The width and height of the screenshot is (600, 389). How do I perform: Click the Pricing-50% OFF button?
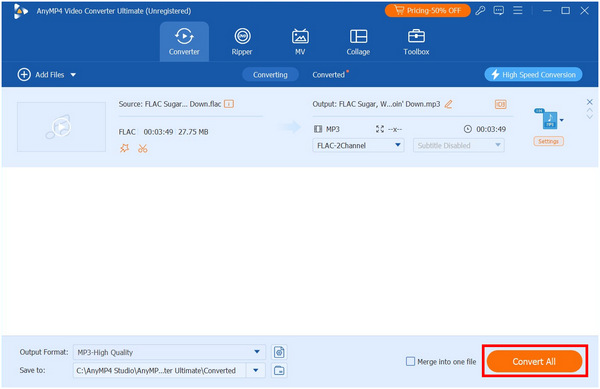click(x=427, y=11)
